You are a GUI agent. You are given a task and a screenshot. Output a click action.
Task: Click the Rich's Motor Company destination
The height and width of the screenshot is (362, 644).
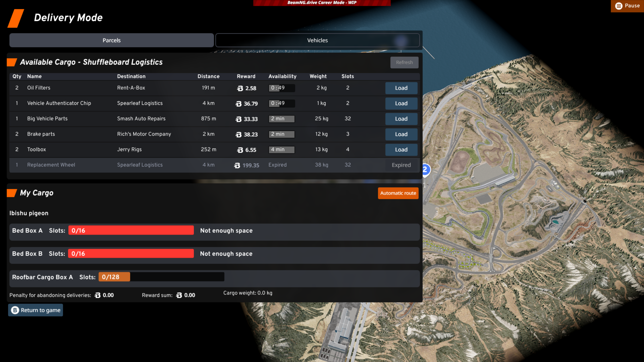click(144, 134)
